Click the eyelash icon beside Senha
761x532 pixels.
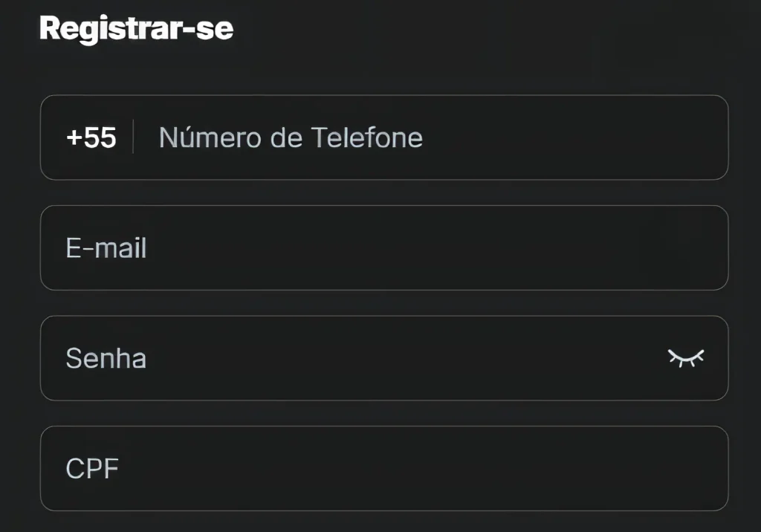pos(686,358)
